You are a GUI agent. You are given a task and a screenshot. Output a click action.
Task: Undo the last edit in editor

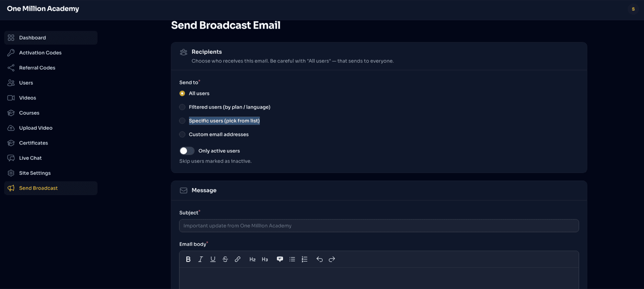[x=319, y=259]
